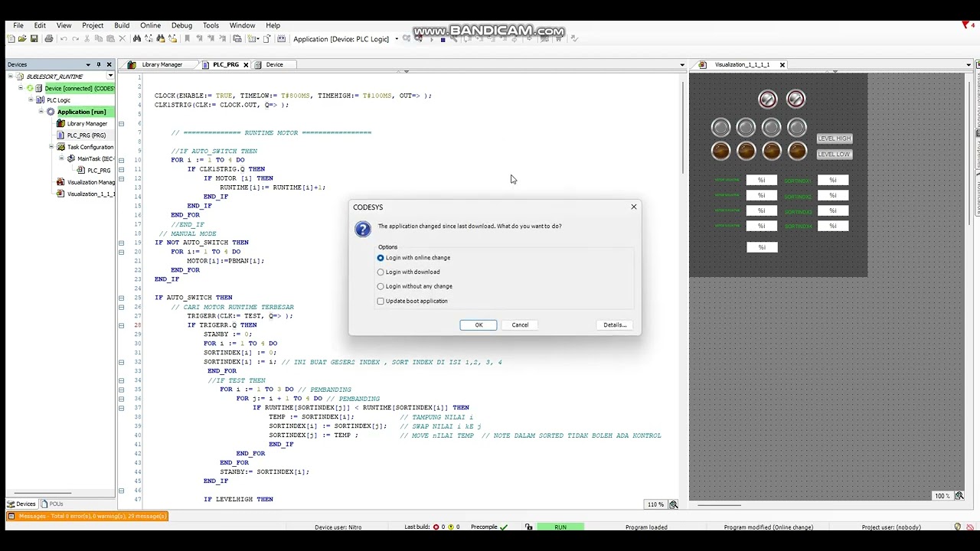Image resolution: width=980 pixels, height=551 pixels.
Task: Click the zoom magnifier icon beside 110 %
Action: point(674,504)
